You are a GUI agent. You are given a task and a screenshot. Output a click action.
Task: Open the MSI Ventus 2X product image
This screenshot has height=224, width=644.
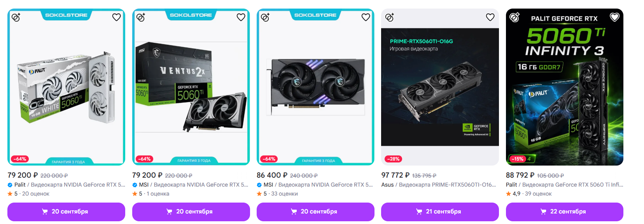tap(191, 87)
